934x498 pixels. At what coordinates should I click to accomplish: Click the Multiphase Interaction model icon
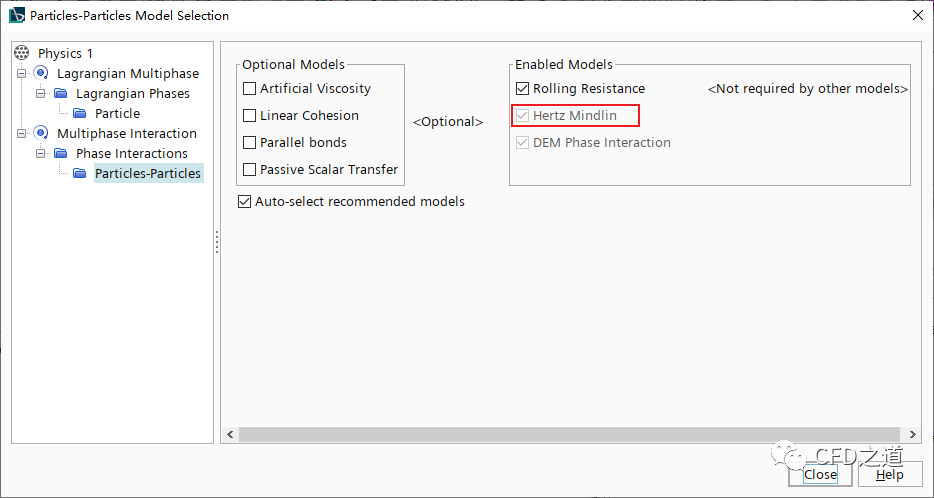tap(41, 133)
